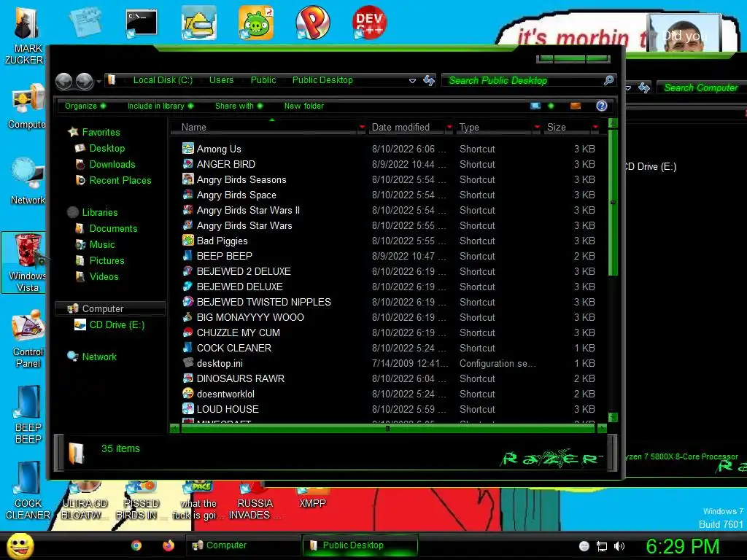Open the Music library
Viewport: 747px width, 560px height.
[x=102, y=244]
